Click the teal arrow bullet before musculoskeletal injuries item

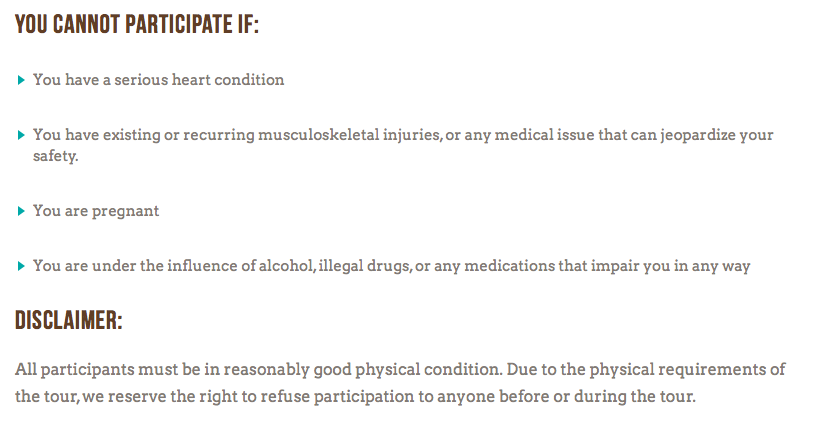21,135
